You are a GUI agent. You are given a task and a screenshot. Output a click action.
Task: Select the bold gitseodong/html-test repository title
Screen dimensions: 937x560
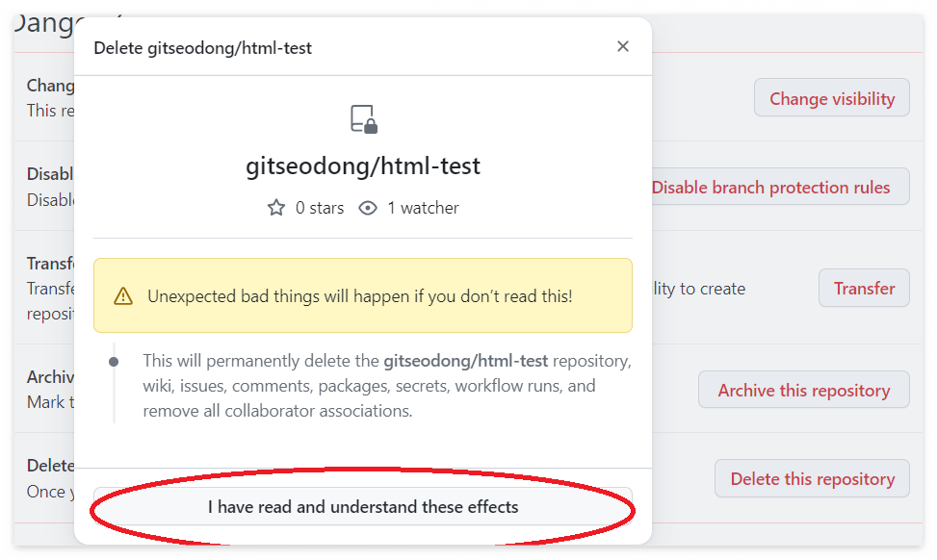pos(363,165)
